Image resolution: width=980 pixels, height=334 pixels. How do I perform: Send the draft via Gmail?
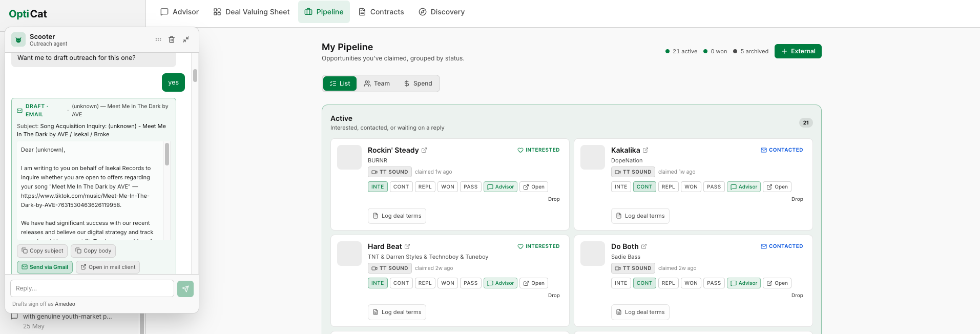[x=45, y=267]
